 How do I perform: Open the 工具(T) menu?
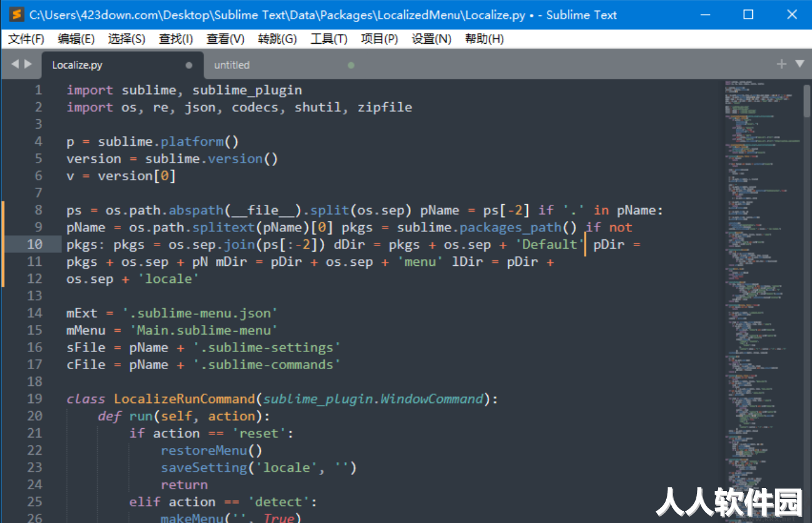point(329,39)
